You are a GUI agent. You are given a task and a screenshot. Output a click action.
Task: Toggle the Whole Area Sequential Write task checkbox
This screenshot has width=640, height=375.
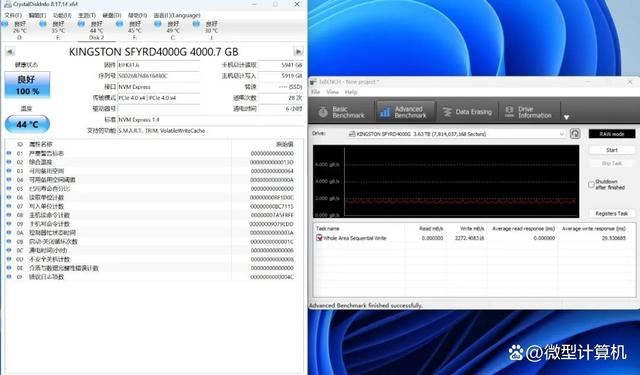pos(319,237)
